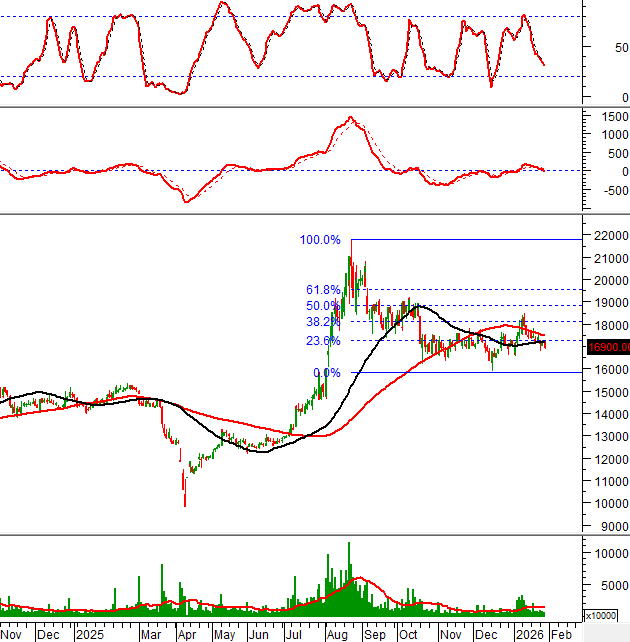
Task: Select the 38.2% Fibonacci retracement label
Action: click(323, 323)
